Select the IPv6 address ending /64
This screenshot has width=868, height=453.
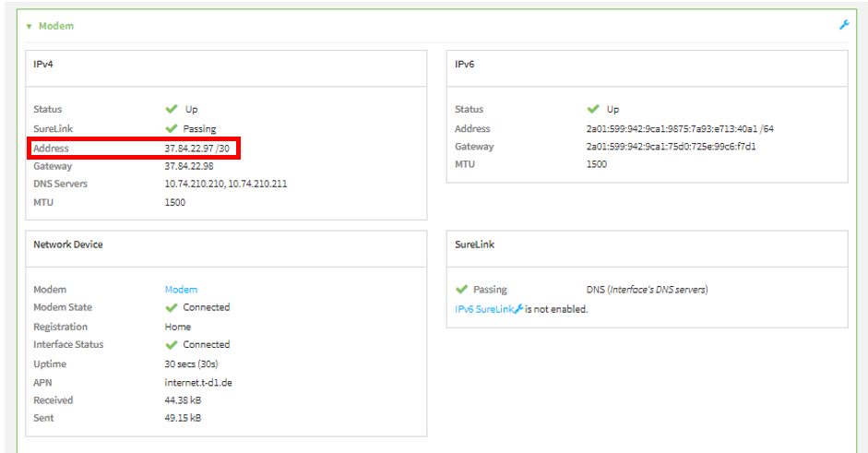point(679,129)
